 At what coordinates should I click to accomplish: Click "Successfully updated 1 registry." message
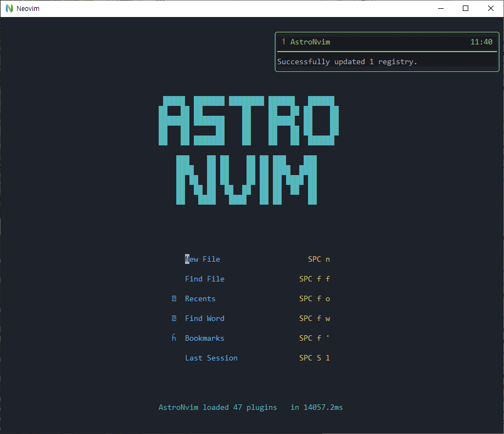click(x=347, y=61)
